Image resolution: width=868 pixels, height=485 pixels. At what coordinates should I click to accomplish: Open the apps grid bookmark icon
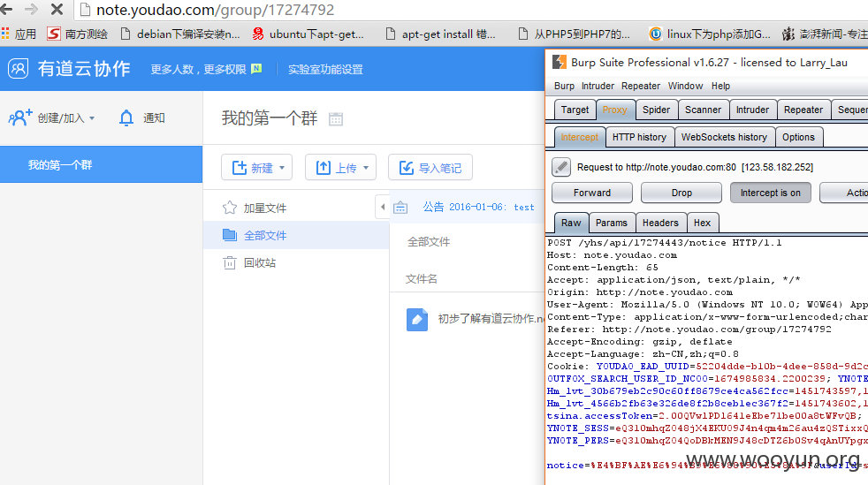[x=5, y=34]
